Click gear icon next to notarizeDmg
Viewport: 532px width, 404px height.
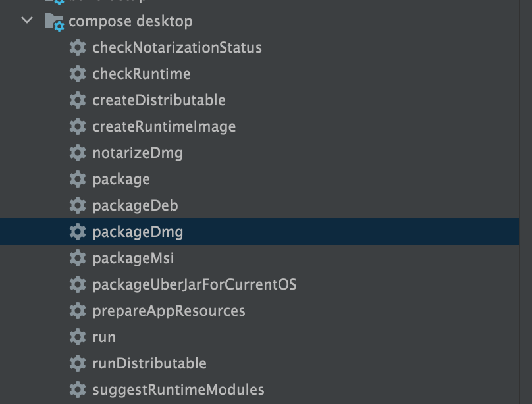[x=78, y=153]
